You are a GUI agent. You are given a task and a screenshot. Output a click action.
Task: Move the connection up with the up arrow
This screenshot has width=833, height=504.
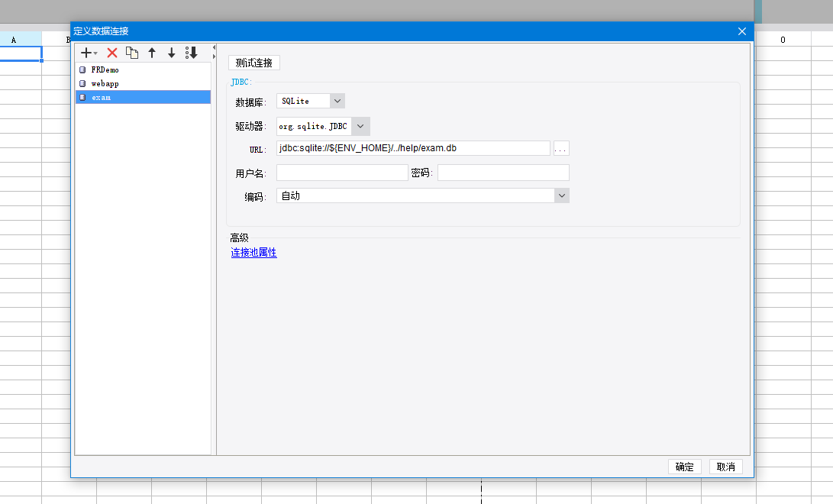pyautogui.click(x=152, y=53)
